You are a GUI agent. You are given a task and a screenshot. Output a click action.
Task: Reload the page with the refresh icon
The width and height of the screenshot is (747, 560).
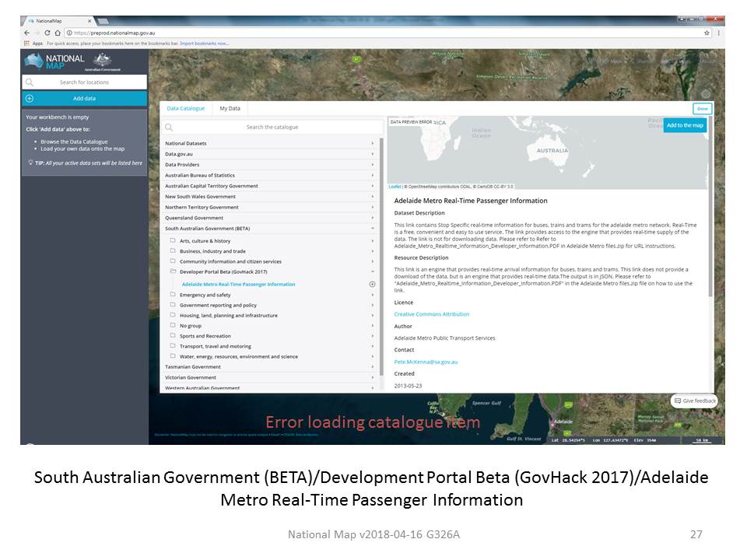point(47,33)
